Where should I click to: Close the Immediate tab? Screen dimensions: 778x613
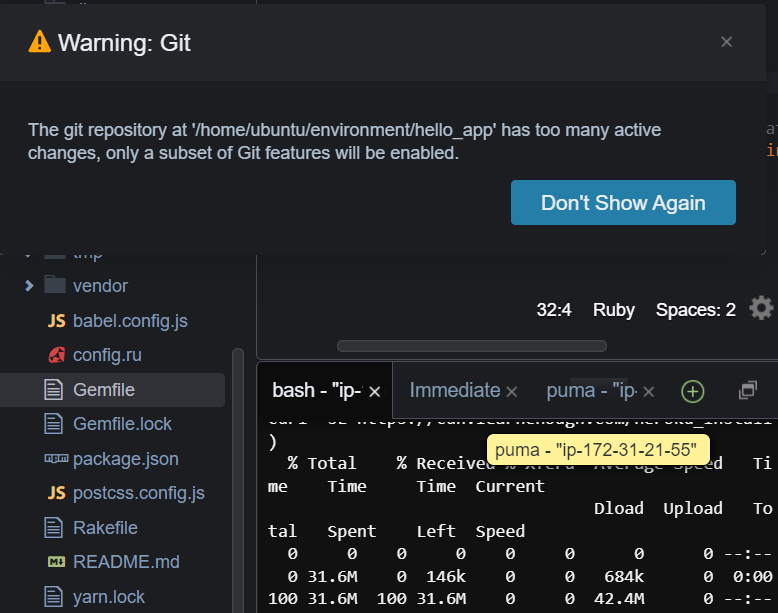click(x=512, y=392)
